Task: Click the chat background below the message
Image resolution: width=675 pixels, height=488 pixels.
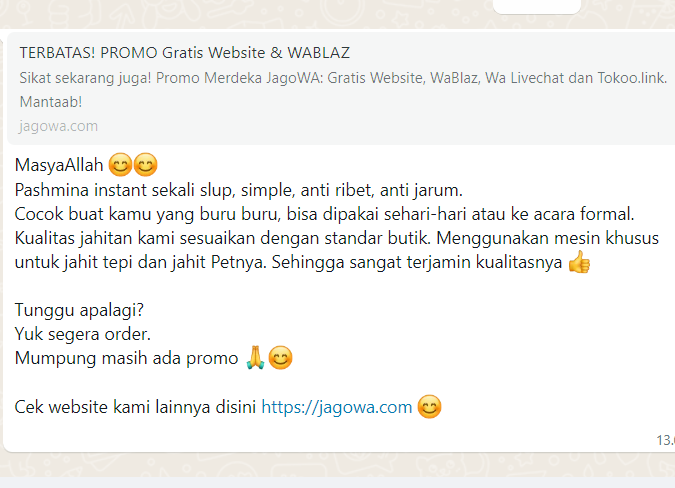Action: tap(338, 465)
